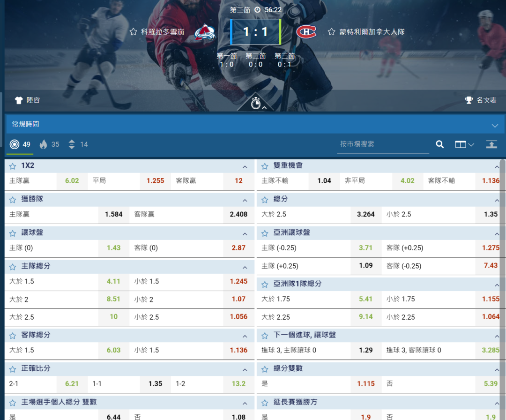This screenshot has height=420, width=506.
Task: Bet 大於 2.5 總分 at 3.264
Action: click(365, 214)
